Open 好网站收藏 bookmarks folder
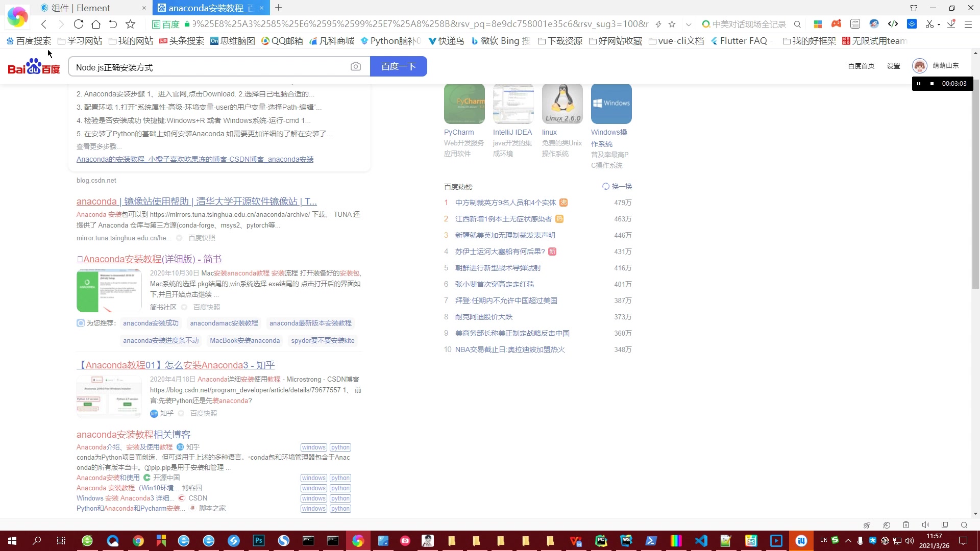 [x=615, y=41]
